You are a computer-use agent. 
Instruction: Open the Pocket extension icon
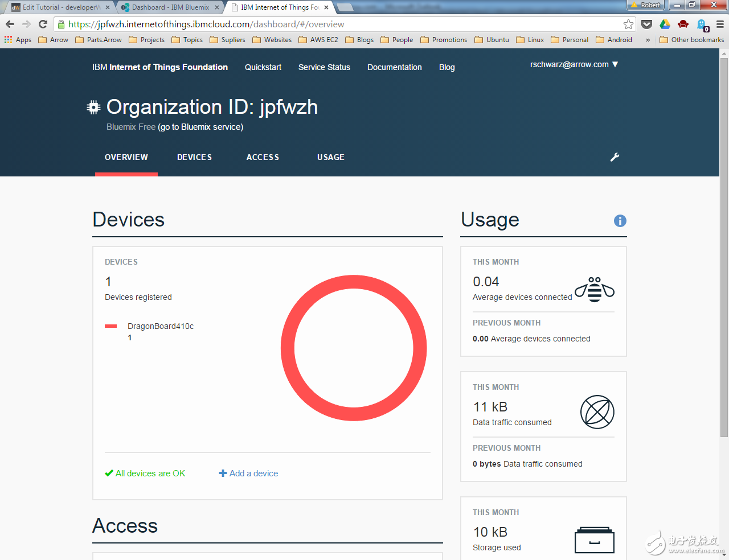pos(646,24)
